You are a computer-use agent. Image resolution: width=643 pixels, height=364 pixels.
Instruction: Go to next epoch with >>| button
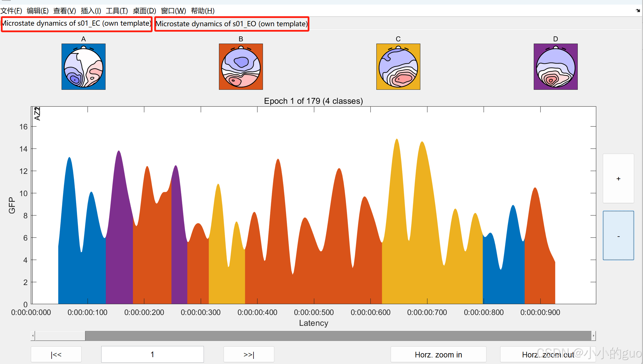pos(249,354)
